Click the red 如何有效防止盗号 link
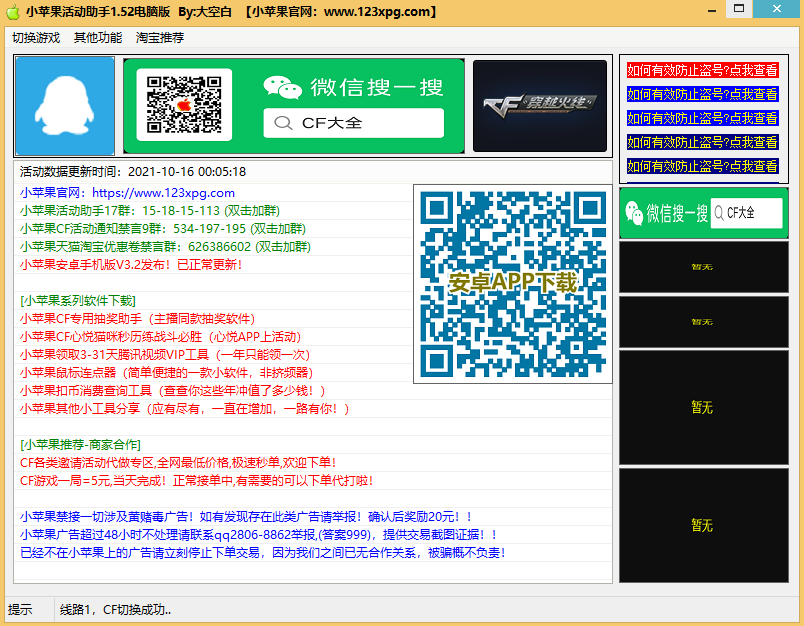The image size is (804, 626). (702, 70)
